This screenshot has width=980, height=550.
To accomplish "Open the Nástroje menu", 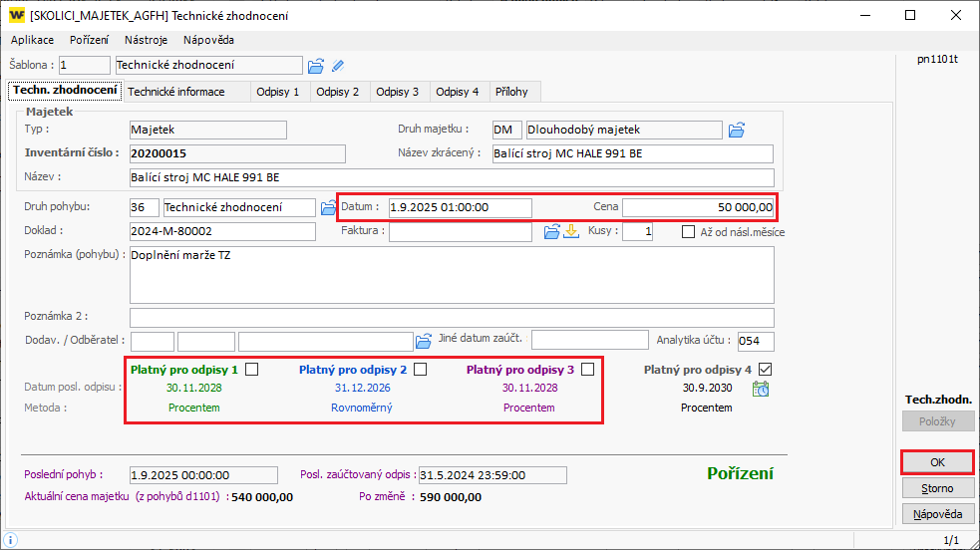I will point(146,40).
